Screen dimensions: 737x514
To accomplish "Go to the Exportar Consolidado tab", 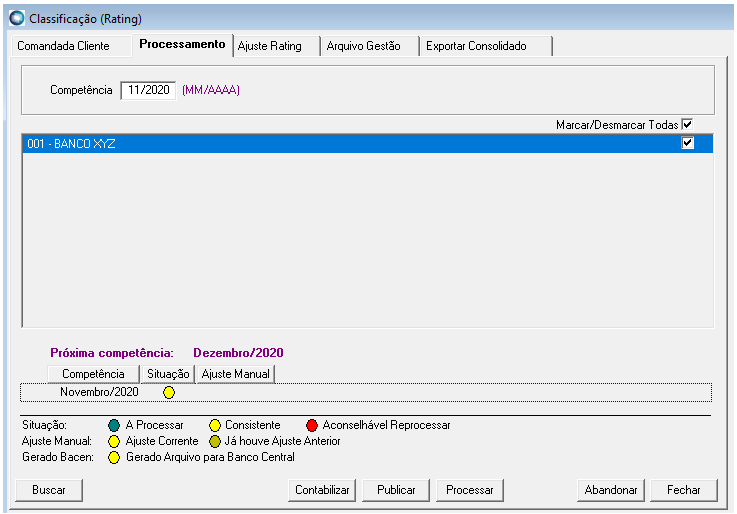I will [x=486, y=46].
